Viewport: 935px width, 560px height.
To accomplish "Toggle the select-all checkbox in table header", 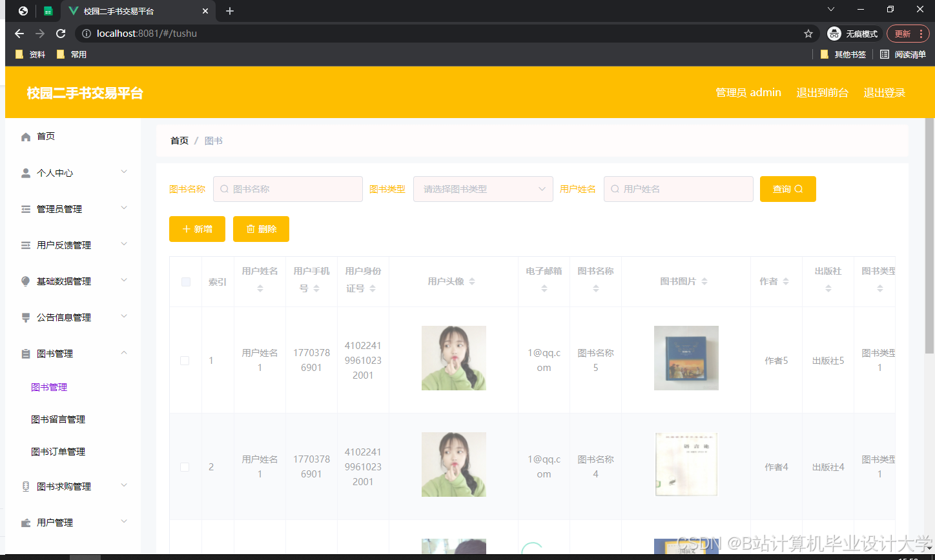I will click(186, 282).
